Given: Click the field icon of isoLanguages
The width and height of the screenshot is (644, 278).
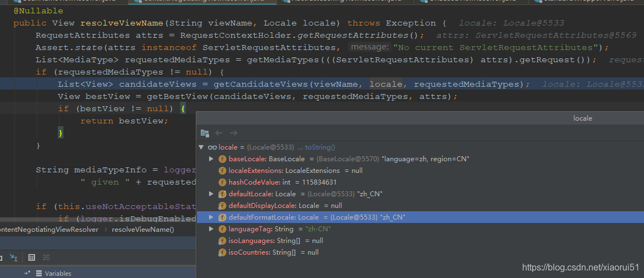Looking at the screenshot, I should point(222,241).
